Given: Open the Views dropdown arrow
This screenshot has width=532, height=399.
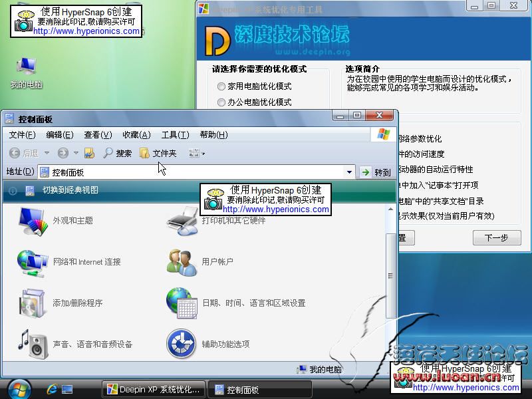Looking at the screenshot, I should pyautogui.click(x=203, y=154).
